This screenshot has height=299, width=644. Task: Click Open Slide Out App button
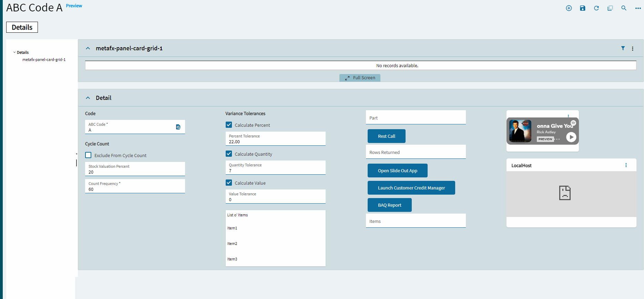tap(398, 171)
